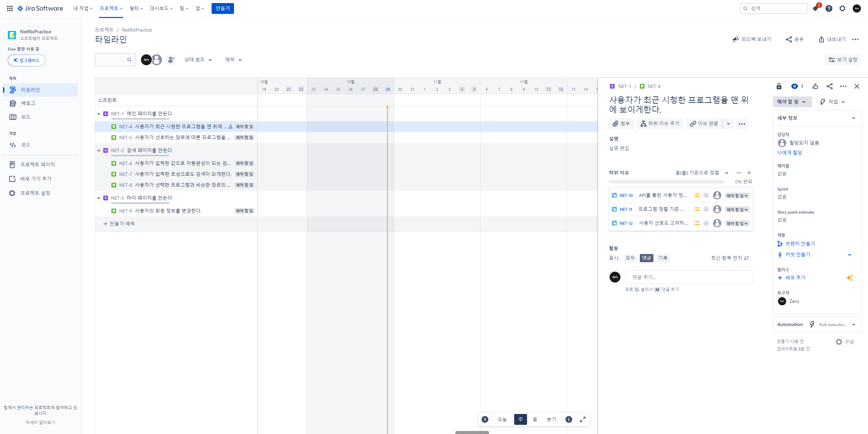The width and height of the screenshot is (868, 434).
Task: Filter by the unassigned avatar
Action: (x=157, y=60)
